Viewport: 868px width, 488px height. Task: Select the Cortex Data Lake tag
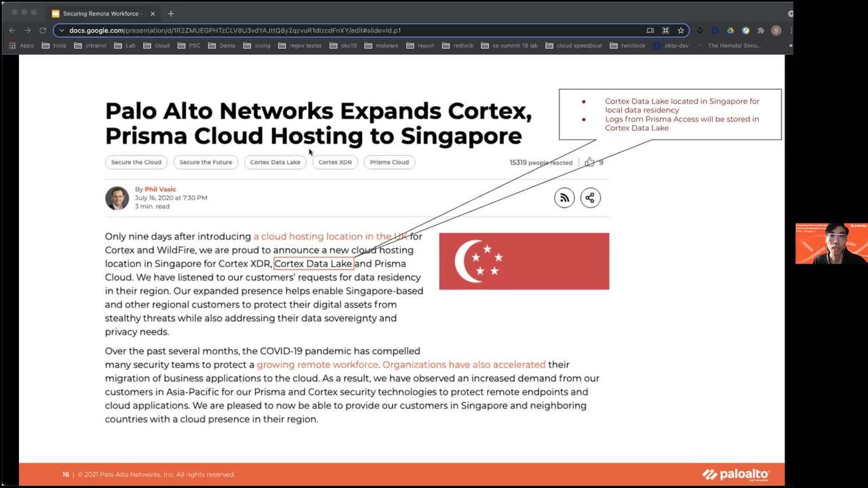point(275,162)
